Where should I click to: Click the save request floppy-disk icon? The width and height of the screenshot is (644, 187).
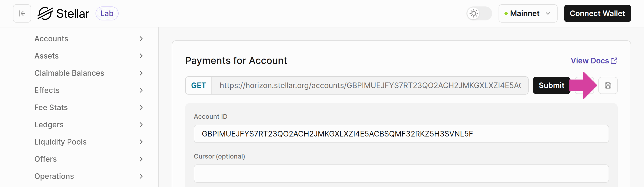pyautogui.click(x=608, y=85)
